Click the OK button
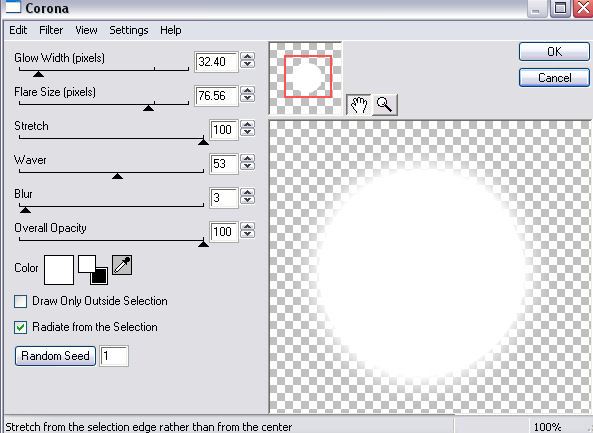 (554, 51)
